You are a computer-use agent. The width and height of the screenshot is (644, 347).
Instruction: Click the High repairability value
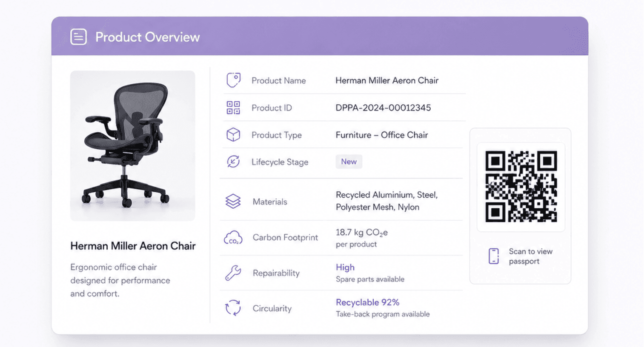345,267
